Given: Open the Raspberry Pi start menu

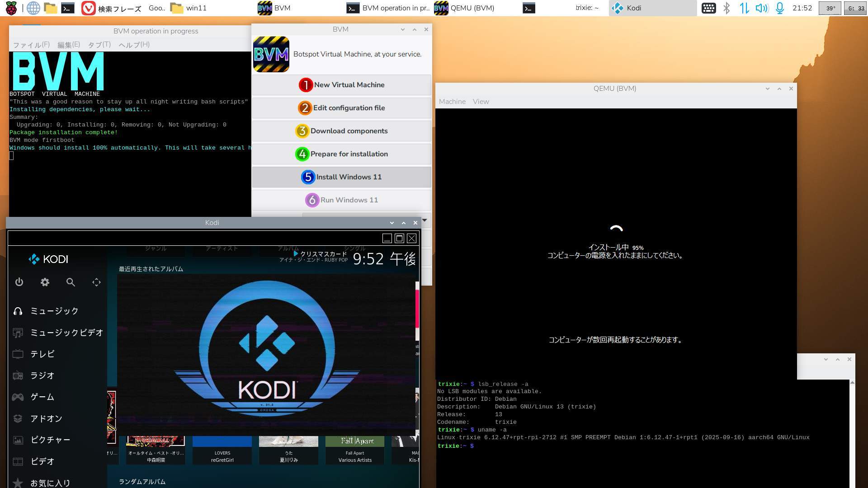Looking at the screenshot, I should [x=11, y=8].
